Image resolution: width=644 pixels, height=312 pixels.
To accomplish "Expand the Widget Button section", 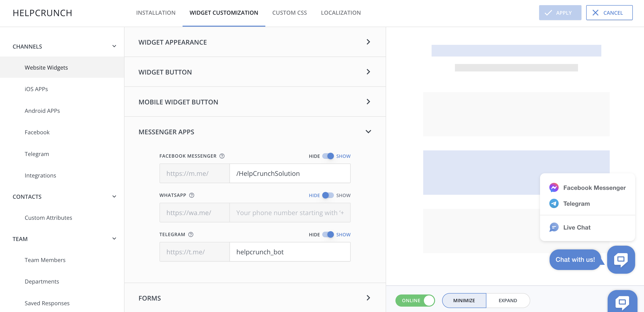I will coord(255,72).
